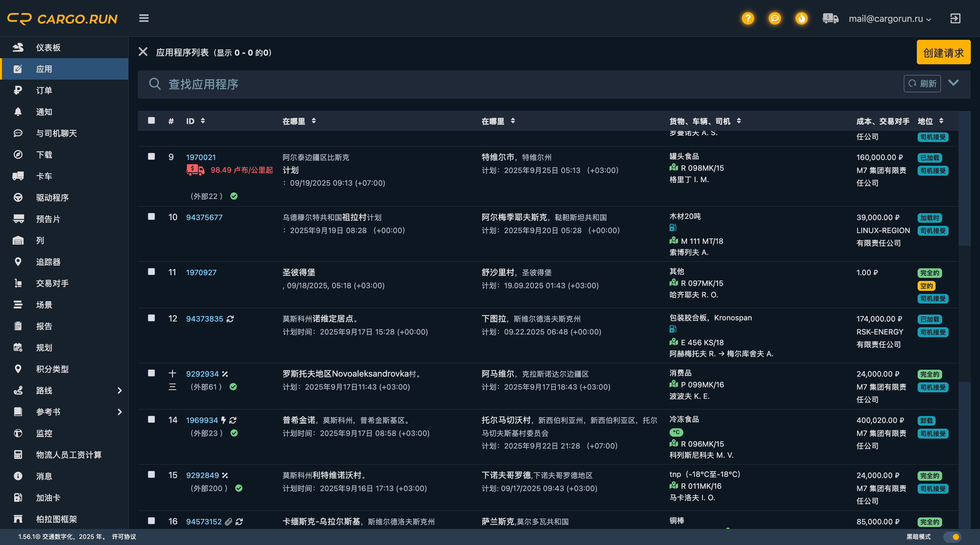This screenshot has width=980, height=545.
Task: Check the select-all checkbox in table header
Action: 152,121
